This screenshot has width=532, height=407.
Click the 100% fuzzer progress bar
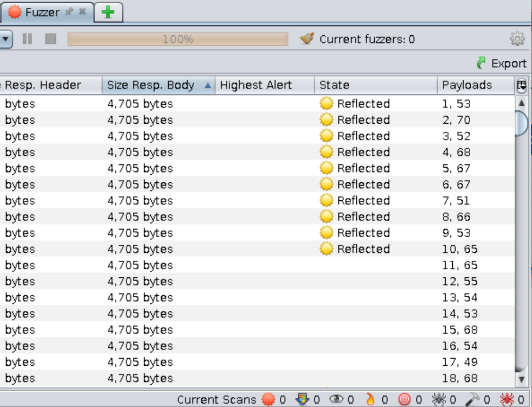pyautogui.click(x=177, y=39)
